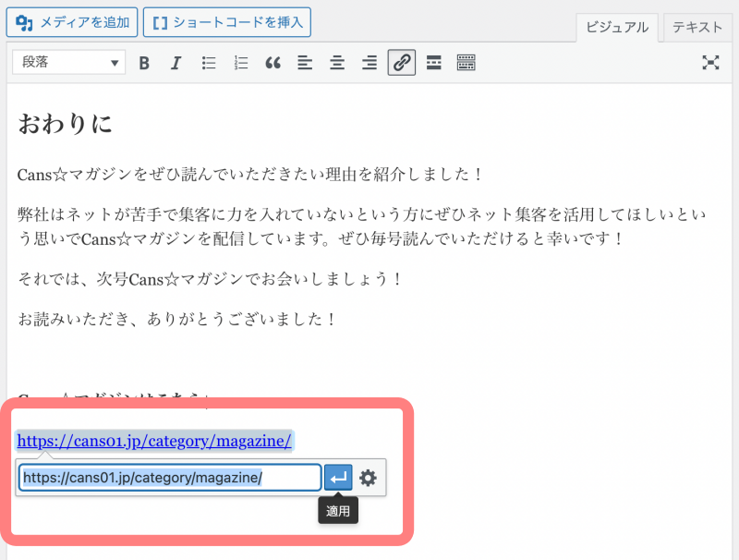The width and height of the screenshot is (739, 560).
Task: Insert a bulleted list
Action: coord(209,63)
